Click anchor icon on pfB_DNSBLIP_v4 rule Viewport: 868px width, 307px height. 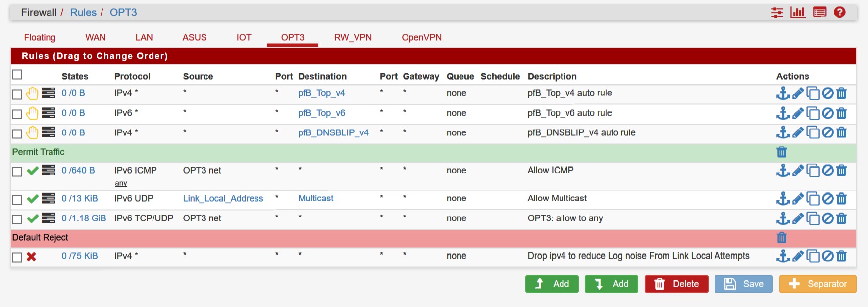(783, 132)
